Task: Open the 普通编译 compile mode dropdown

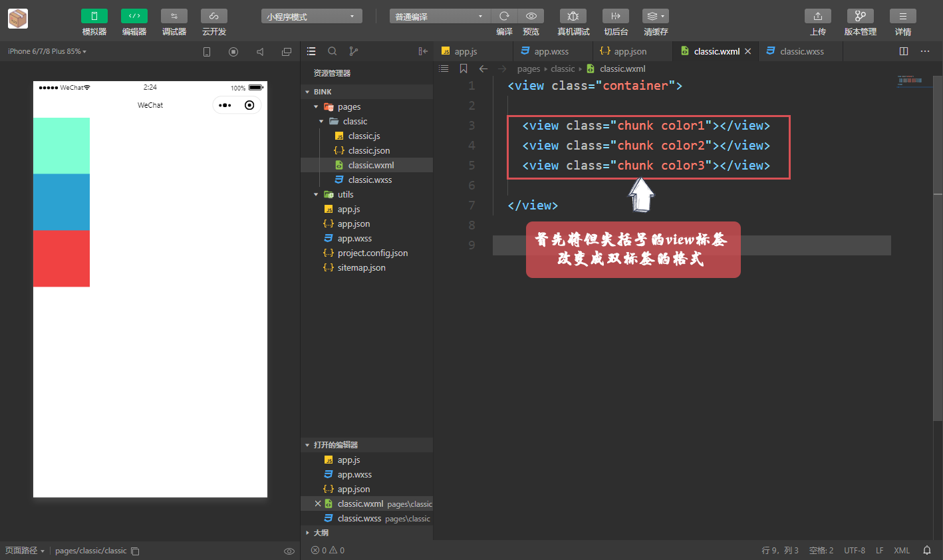Action: (x=440, y=16)
